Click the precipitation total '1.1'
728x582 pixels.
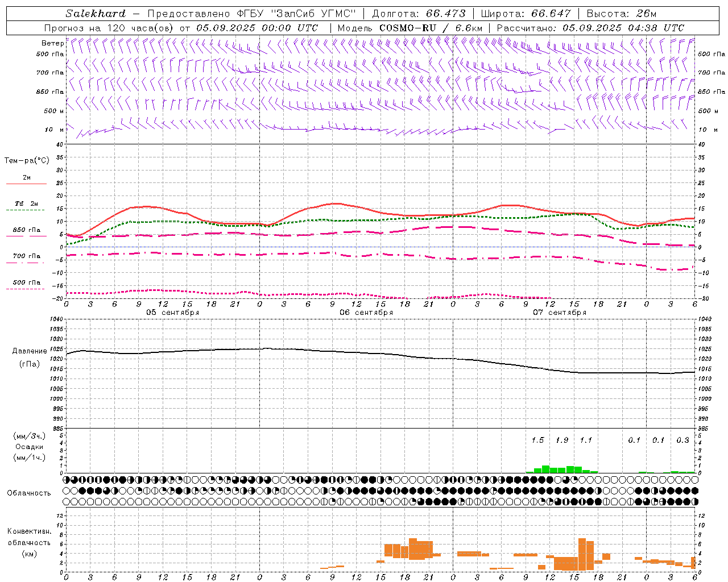pyautogui.click(x=586, y=440)
